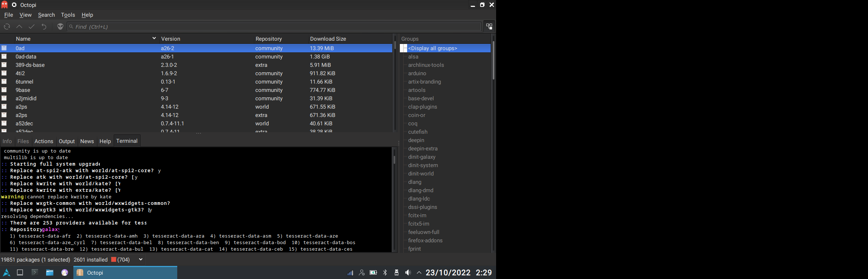The width and height of the screenshot is (868, 279).
Task: Open the Tools menu
Action: pos(68,15)
